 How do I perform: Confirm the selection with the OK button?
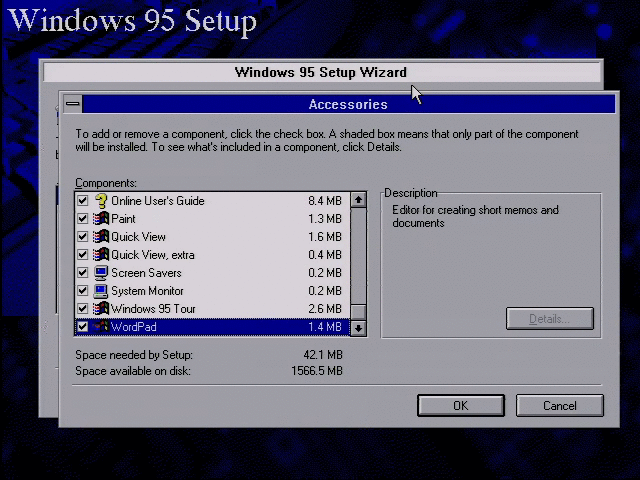point(461,405)
